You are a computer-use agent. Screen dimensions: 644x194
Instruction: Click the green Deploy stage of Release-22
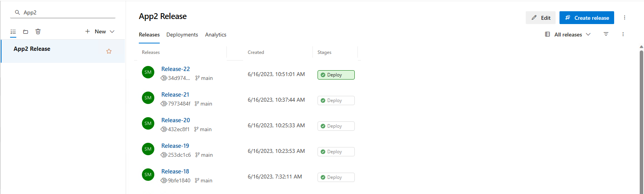pyautogui.click(x=336, y=75)
